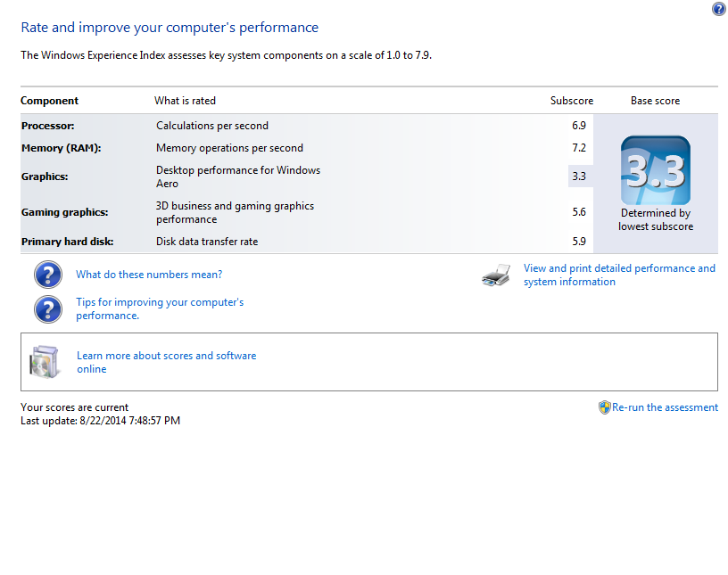Click question mark icon beside 'Tips for improving'
Screen dimensions: 728x575
point(48,309)
